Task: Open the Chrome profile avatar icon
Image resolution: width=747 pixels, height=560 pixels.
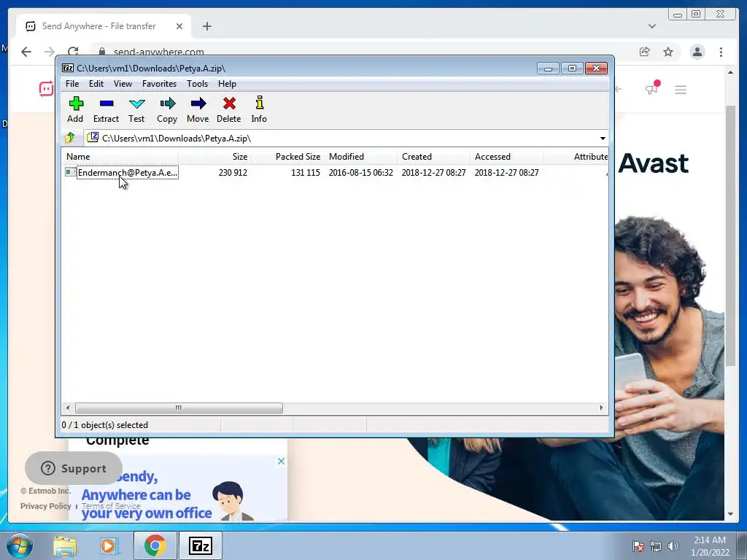Action: click(x=697, y=52)
